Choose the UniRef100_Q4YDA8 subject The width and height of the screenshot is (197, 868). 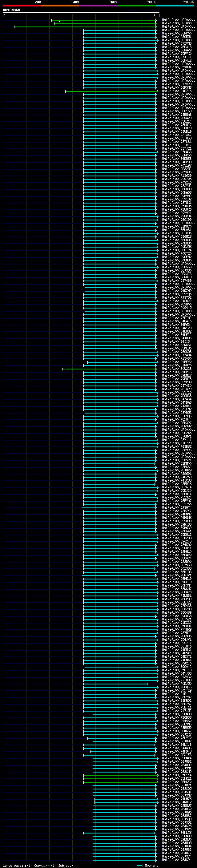177,403
